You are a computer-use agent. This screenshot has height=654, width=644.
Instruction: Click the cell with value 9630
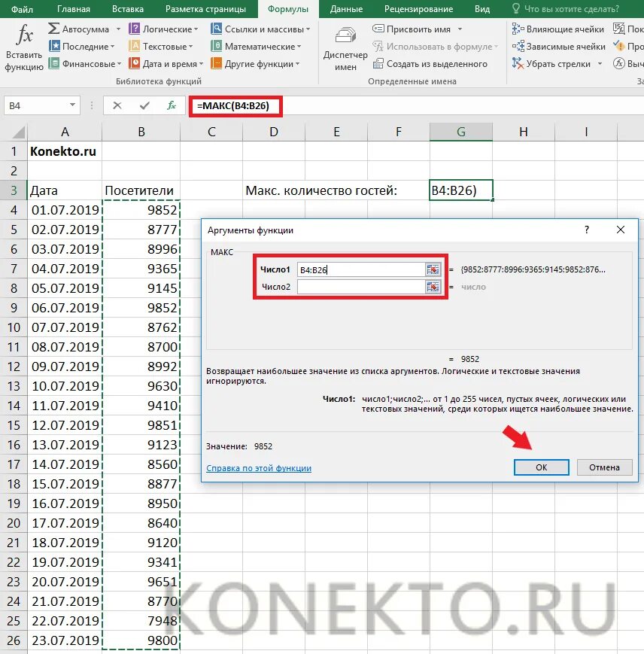(x=141, y=386)
